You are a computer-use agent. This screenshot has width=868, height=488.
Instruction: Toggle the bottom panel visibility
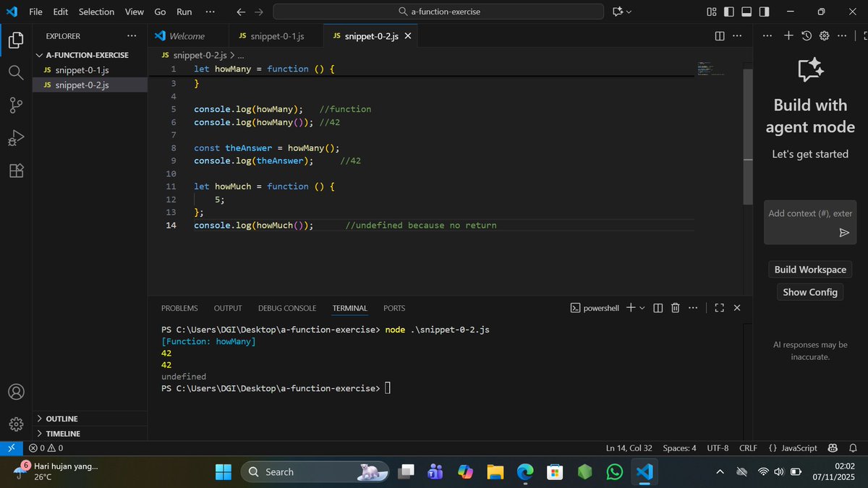click(746, 12)
